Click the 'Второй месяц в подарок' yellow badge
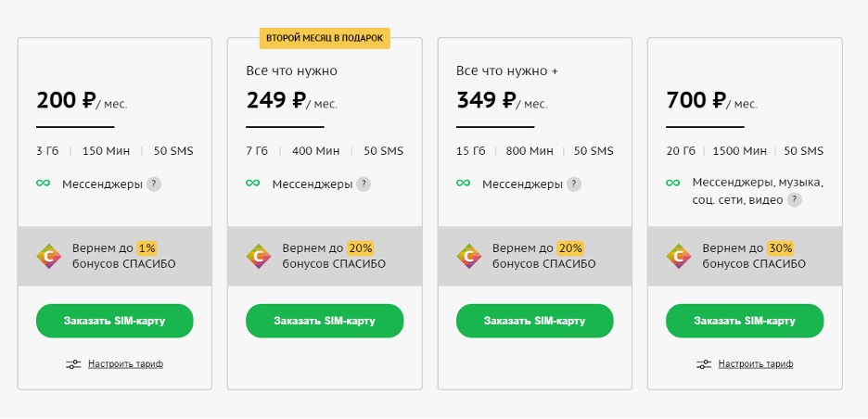868x419 pixels. tap(325, 39)
